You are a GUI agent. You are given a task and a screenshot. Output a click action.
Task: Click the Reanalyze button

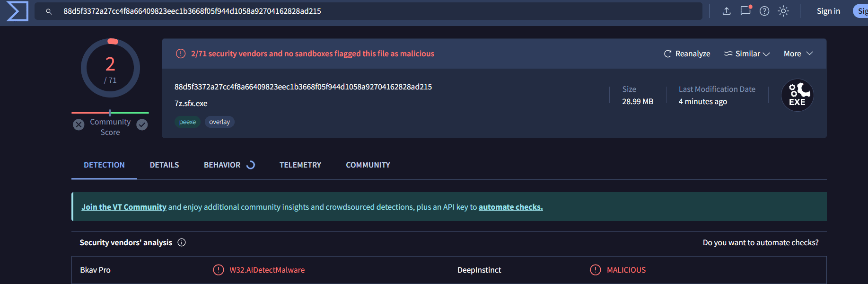point(687,54)
